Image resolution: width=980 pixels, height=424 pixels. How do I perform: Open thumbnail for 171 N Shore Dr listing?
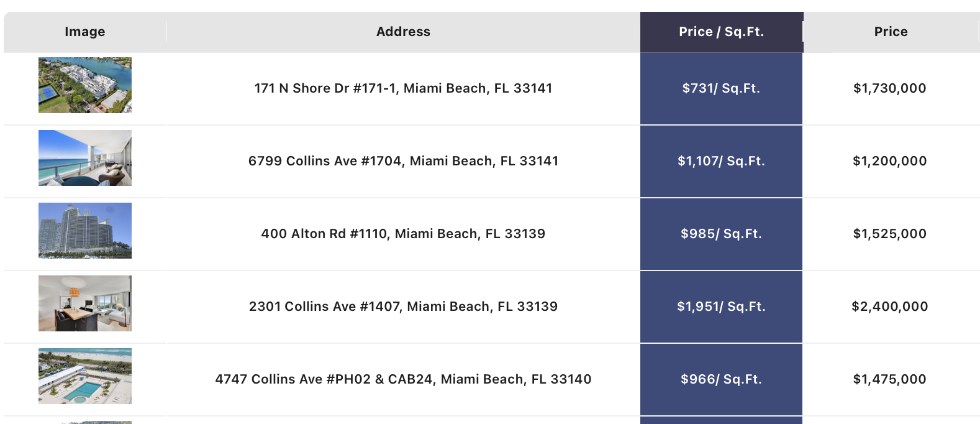tap(85, 85)
